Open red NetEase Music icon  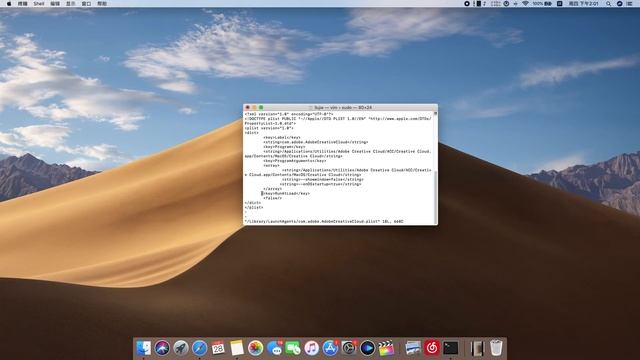tap(432, 348)
